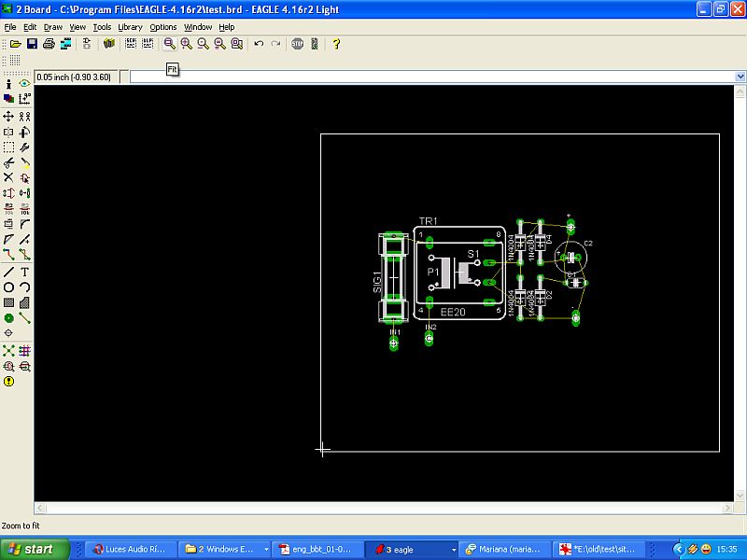Image resolution: width=747 pixels, height=560 pixels.
Task: Click the Stop sign icon
Action: [x=297, y=44]
